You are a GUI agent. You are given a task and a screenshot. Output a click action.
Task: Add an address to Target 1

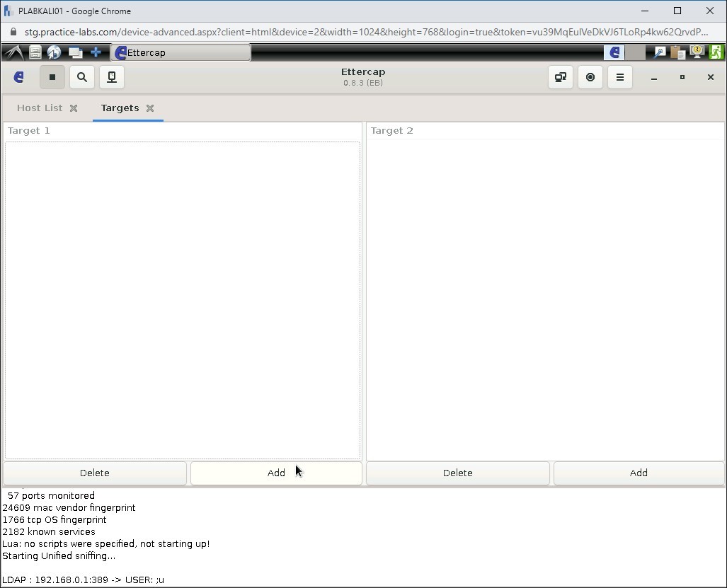pyautogui.click(x=275, y=473)
